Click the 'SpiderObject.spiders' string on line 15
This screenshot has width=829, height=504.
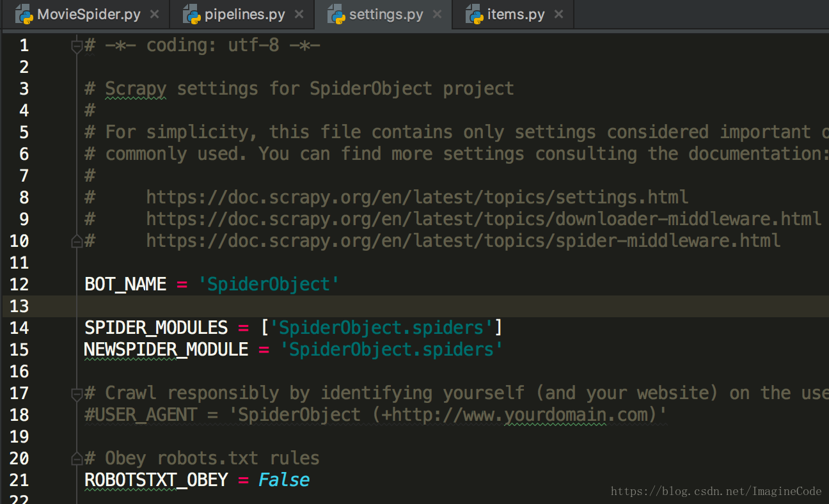tap(391, 350)
